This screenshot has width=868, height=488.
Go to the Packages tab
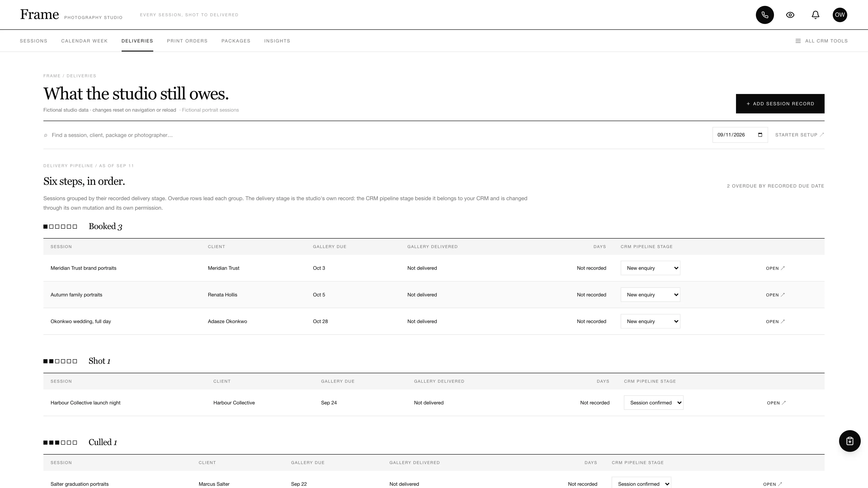[x=236, y=41]
